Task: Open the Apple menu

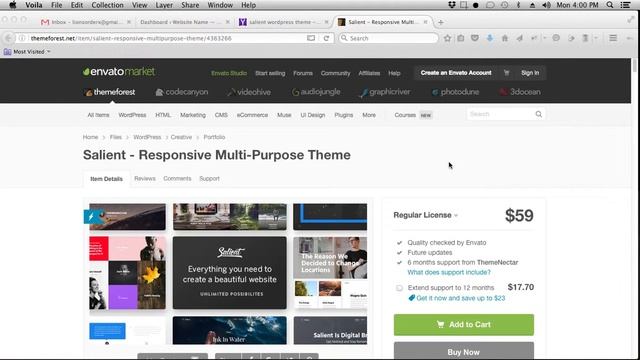Action: (13, 5)
